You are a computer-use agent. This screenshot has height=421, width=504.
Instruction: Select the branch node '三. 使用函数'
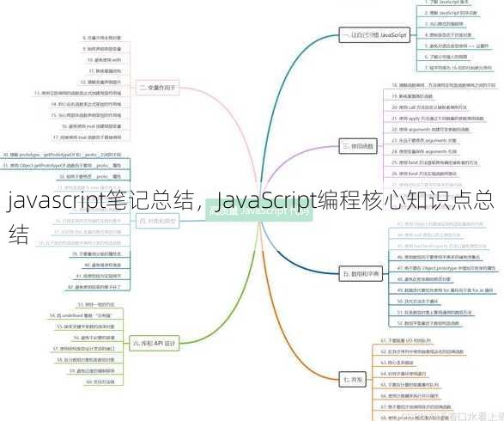[x=358, y=146]
